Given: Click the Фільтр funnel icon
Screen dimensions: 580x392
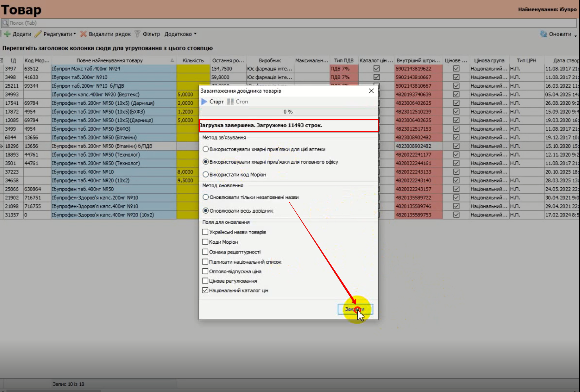Looking at the screenshot, I should point(138,34).
